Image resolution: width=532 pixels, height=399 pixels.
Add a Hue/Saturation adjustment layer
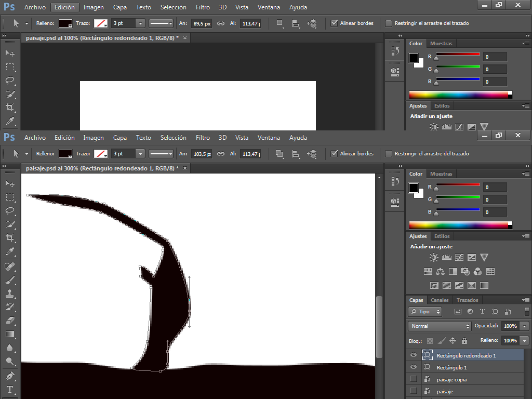click(x=428, y=271)
